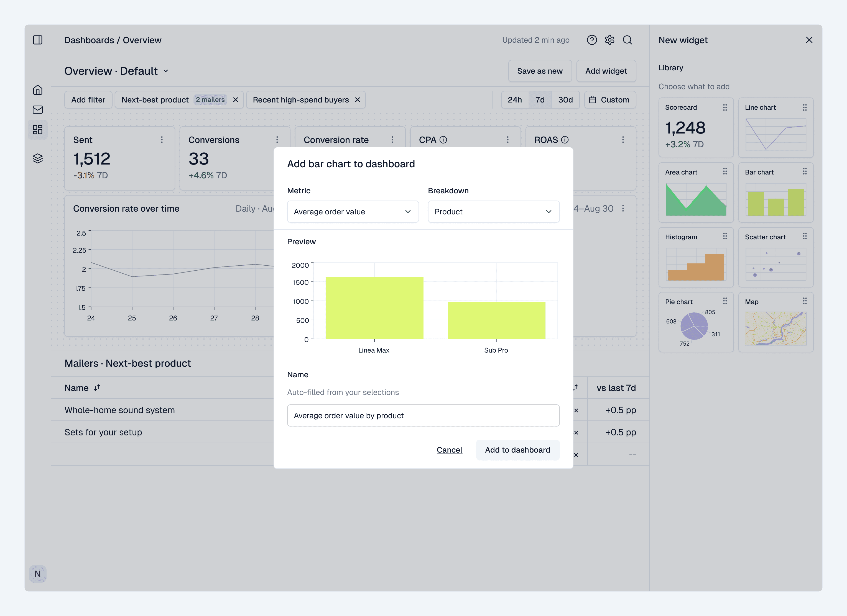The image size is (847, 616).
Task: Open the Layers stack icon in sidebar
Action: pyautogui.click(x=38, y=159)
